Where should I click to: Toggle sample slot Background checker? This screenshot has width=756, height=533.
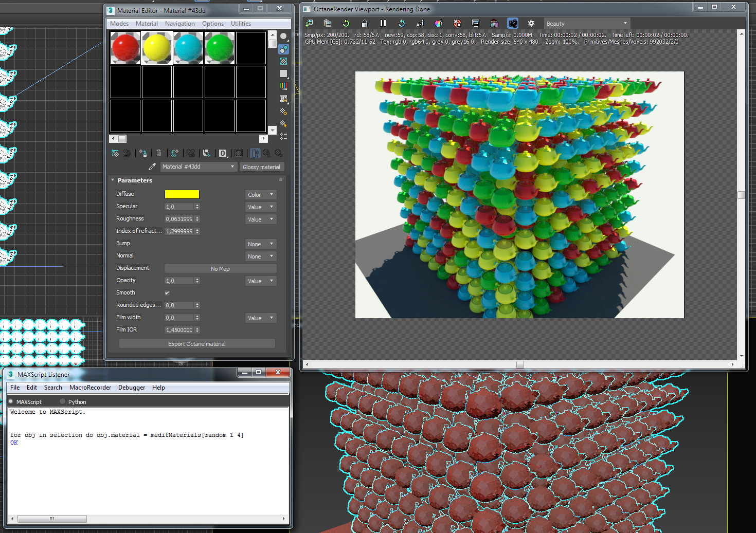[x=283, y=61]
